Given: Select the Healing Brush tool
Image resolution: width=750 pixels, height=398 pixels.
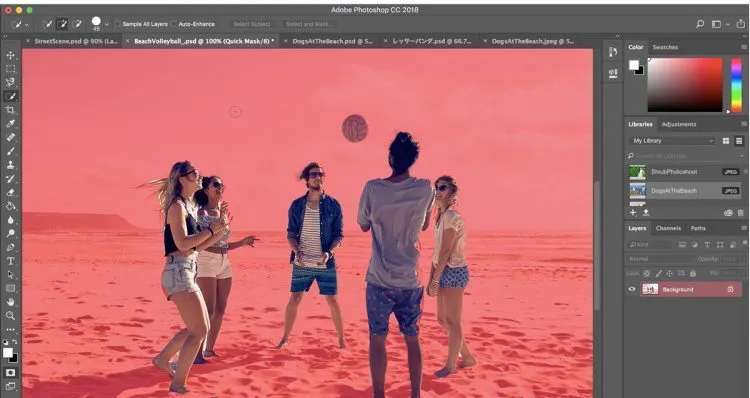Looking at the screenshot, I should point(11,137).
